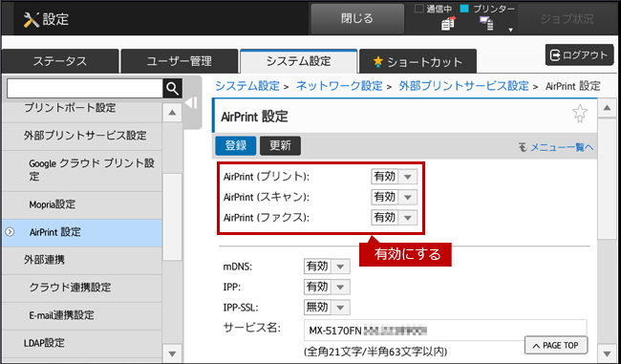Open the small status dropdown arrow in header
The height and width of the screenshot is (364, 621).
point(510,30)
